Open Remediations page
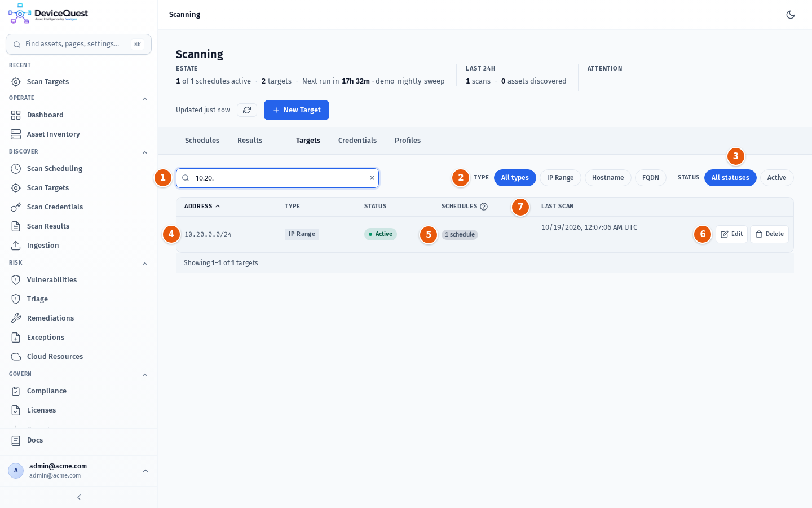 pos(78,318)
